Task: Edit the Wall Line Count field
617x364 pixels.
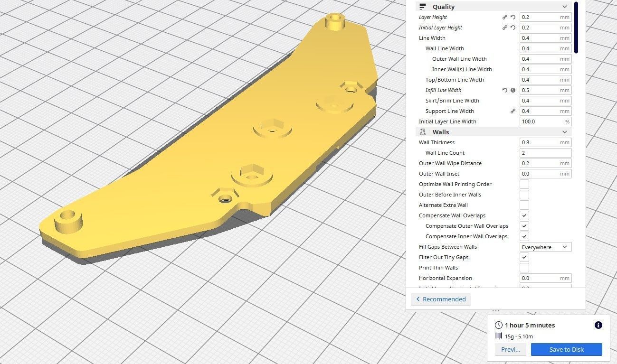Action: [545, 153]
